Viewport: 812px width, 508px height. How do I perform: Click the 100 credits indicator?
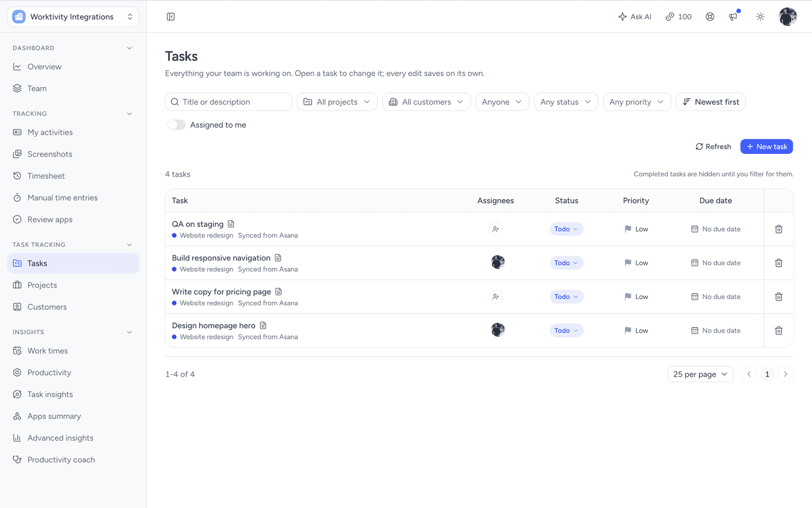point(679,17)
